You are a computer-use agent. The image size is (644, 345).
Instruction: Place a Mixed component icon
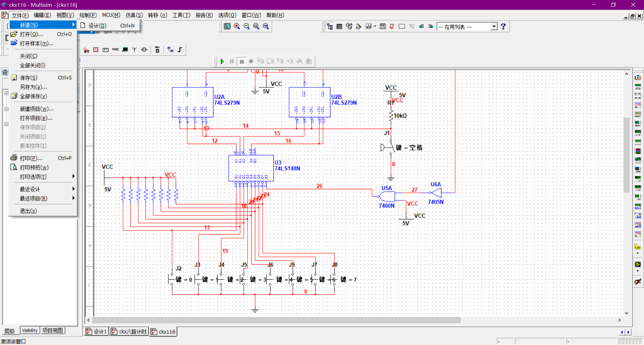coord(87,50)
